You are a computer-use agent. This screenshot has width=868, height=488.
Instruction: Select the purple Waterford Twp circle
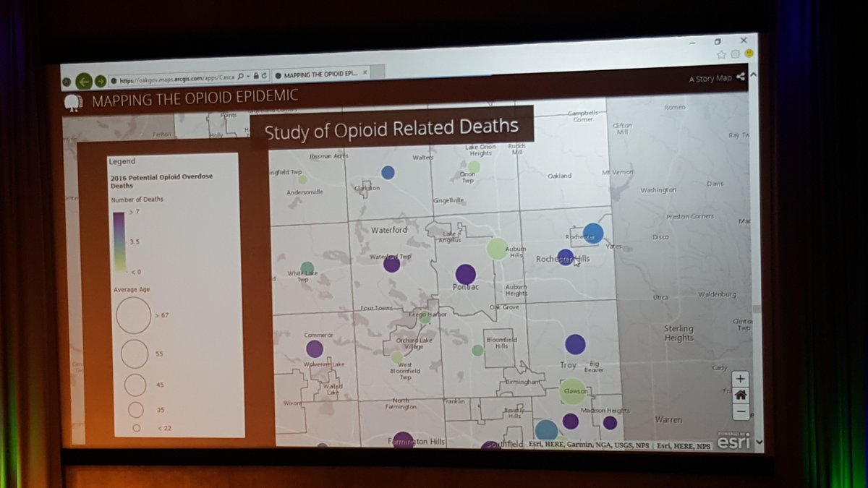coord(392,264)
